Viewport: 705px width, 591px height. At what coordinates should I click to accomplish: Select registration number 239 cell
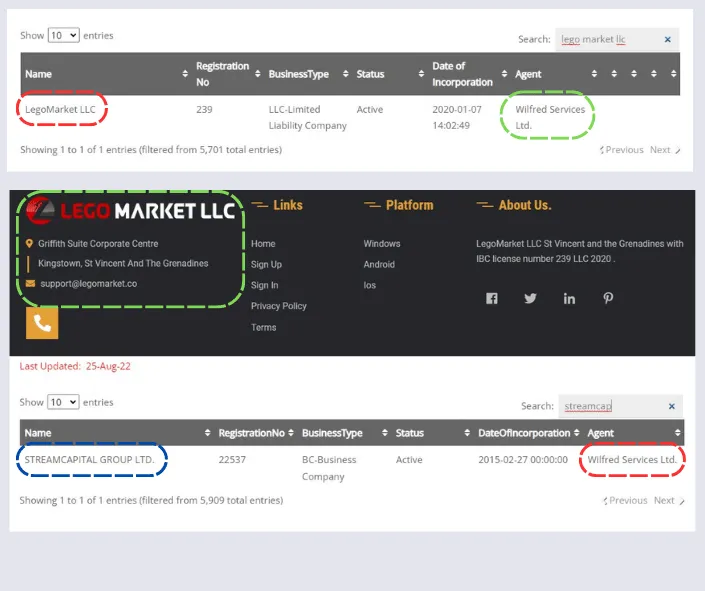[204, 110]
